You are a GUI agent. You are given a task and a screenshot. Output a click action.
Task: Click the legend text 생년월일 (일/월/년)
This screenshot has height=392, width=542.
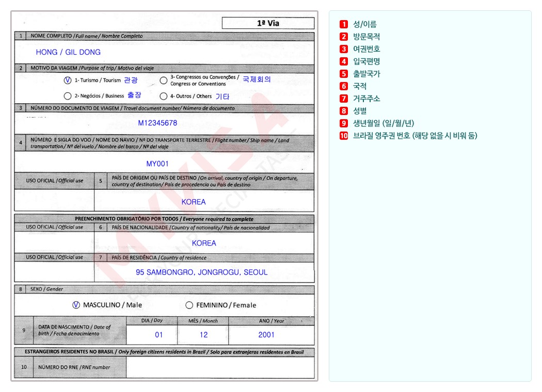[x=384, y=123]
